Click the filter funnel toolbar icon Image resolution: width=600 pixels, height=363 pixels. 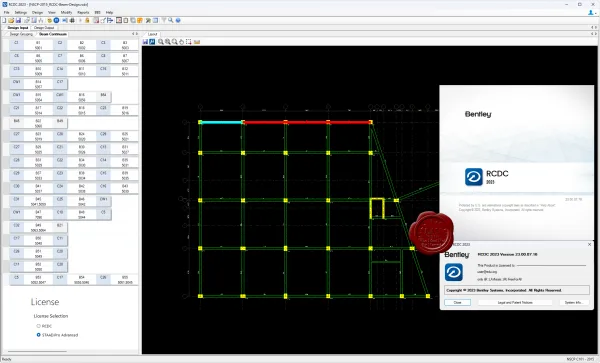(163, 20)
